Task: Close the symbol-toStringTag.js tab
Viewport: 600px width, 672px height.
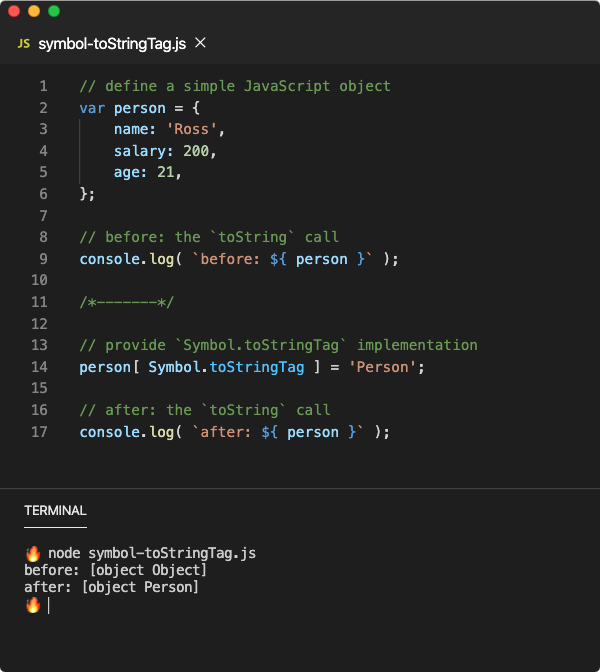Action: tap(200, 43)
